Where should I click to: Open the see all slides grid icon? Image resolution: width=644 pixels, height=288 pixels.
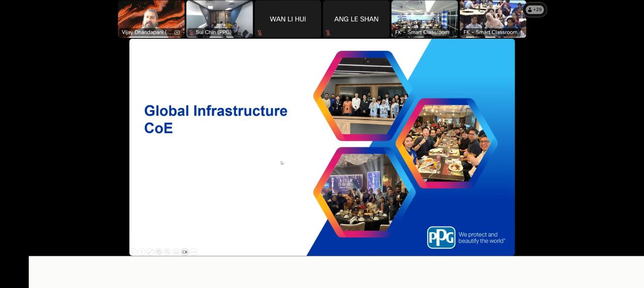coord(158,252)
